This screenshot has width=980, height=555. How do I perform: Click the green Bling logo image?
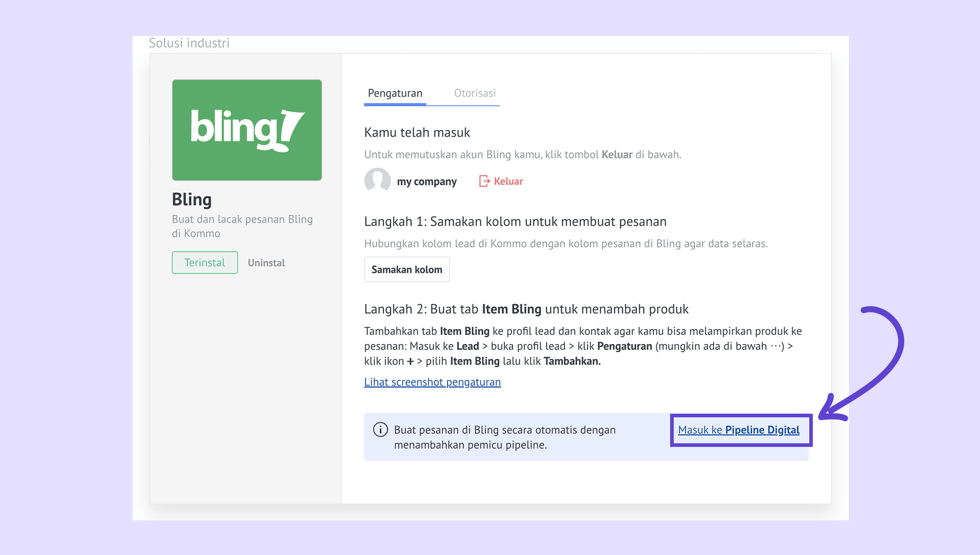(247, 130)
